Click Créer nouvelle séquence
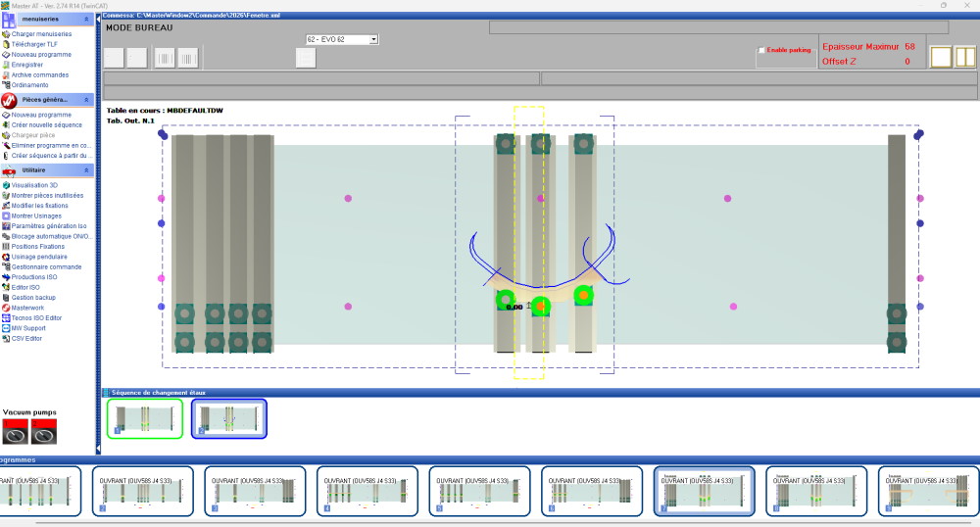The image size is (980, 527). click(46, 124)
